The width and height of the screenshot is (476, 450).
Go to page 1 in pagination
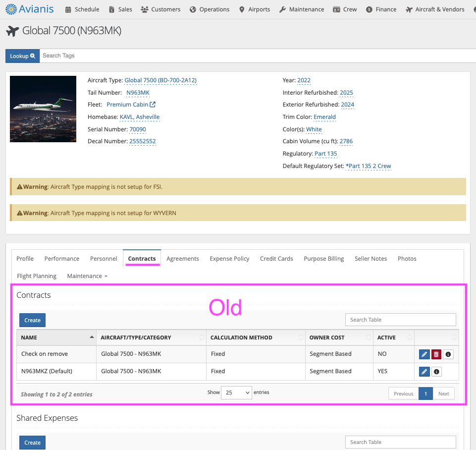(x=425, y=394)
